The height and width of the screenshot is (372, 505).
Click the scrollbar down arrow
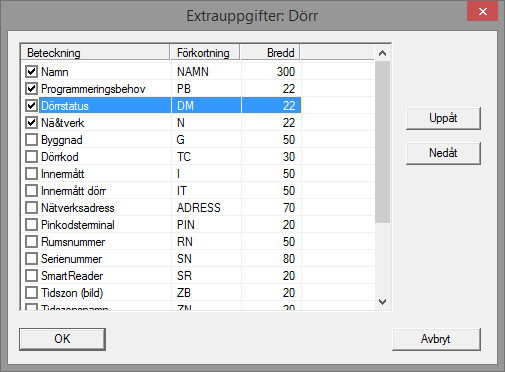tap(382, 302)
